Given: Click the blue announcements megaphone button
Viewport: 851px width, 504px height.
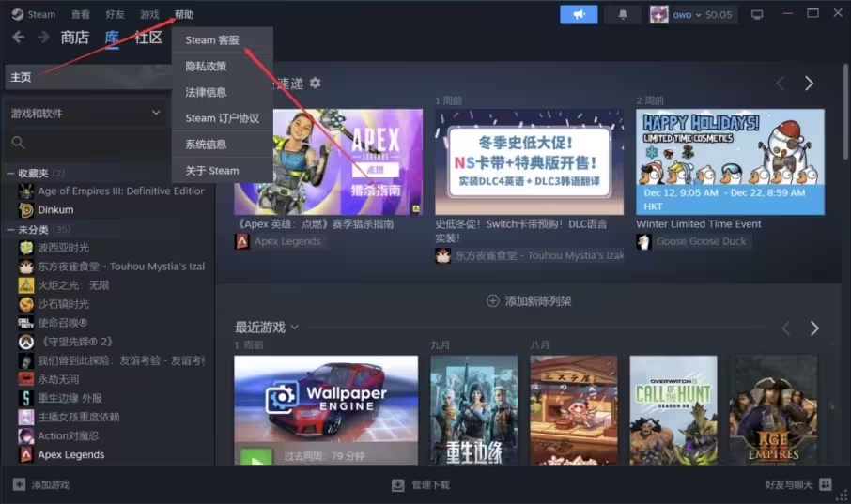Looking at the screenshot, I should coord(579,15).
